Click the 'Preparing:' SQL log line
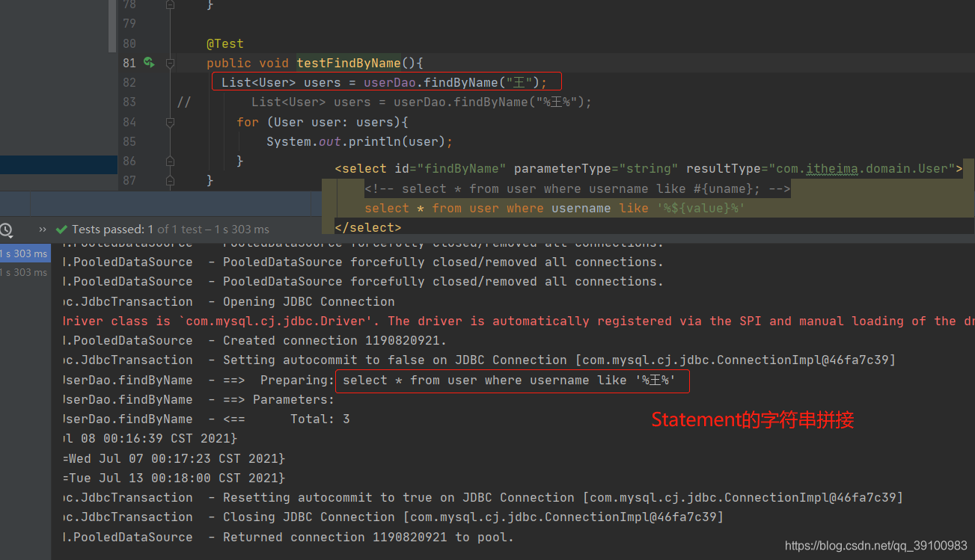Image resolution: width=975 pixels, height=560 pixels. pos(370,380)
